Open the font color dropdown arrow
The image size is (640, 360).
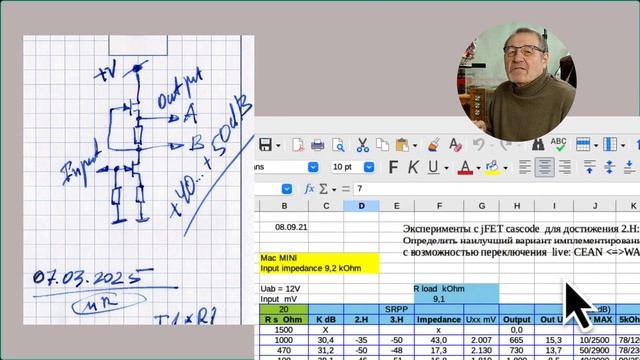click(478, 168)
